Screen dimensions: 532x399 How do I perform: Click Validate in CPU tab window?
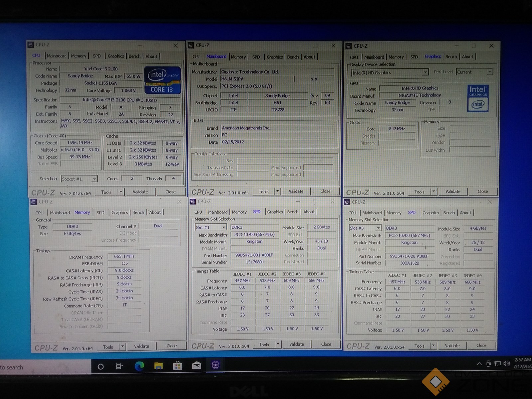pyautogui.click(x=140, y=192)
